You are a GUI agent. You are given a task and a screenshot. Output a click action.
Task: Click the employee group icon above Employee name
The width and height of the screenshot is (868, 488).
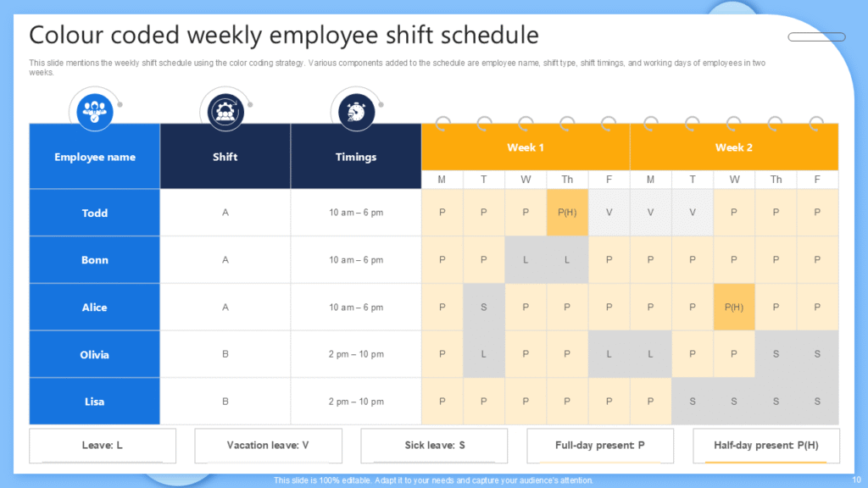[x=95, y=110]
